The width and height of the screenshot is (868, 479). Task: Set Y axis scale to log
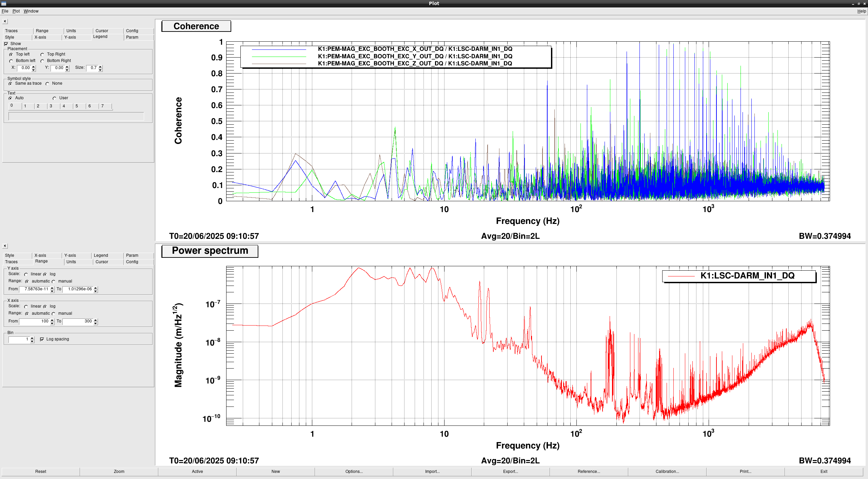tap(45, 274)
